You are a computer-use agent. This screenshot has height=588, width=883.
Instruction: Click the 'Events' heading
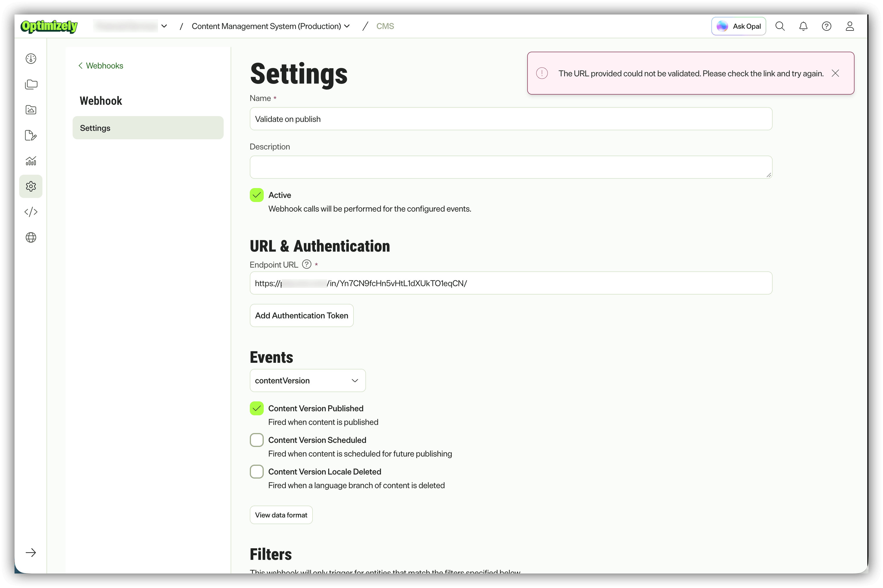(x=271, y=357)
